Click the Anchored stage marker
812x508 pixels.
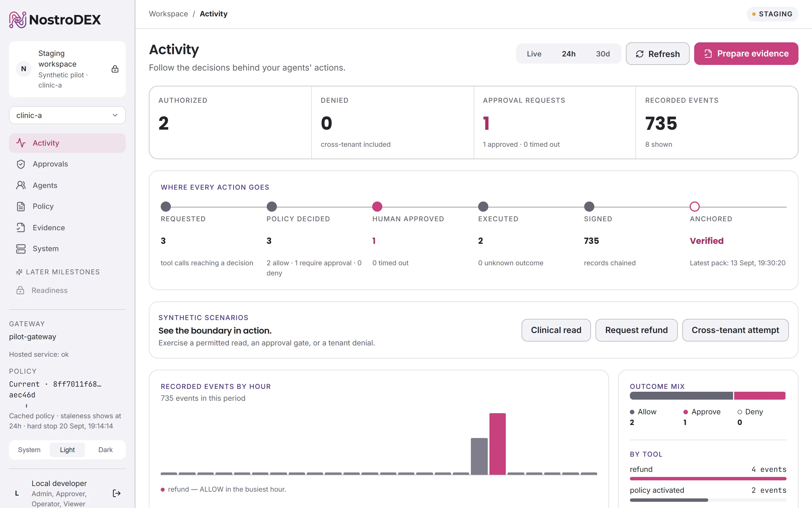tap(694, 206)
